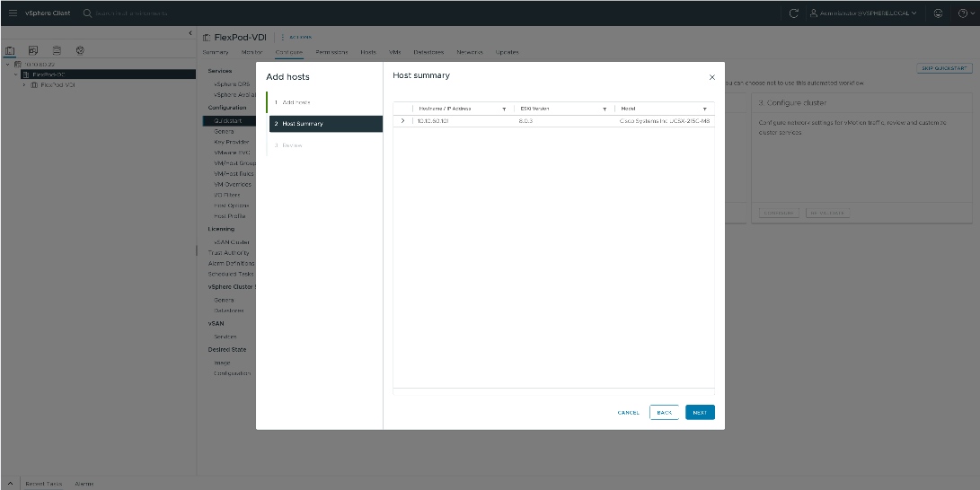Select FlexPod-VDI cluster in inventory tree

tap(57, 85)
